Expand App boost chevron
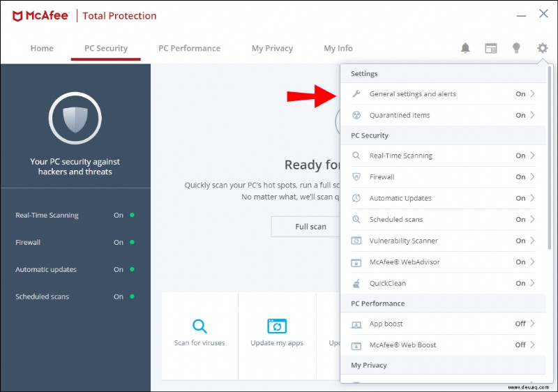558x392 pixels. (532, 324)
